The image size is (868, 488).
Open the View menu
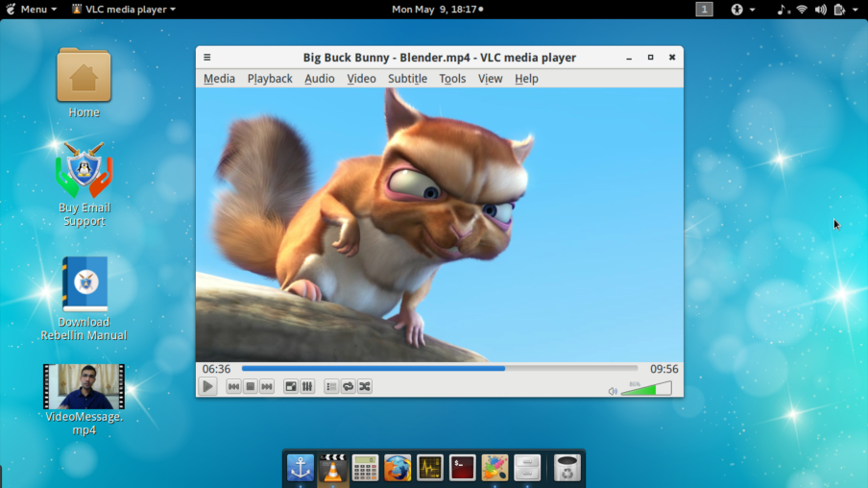pyautogui.click(x=490, y=79)
